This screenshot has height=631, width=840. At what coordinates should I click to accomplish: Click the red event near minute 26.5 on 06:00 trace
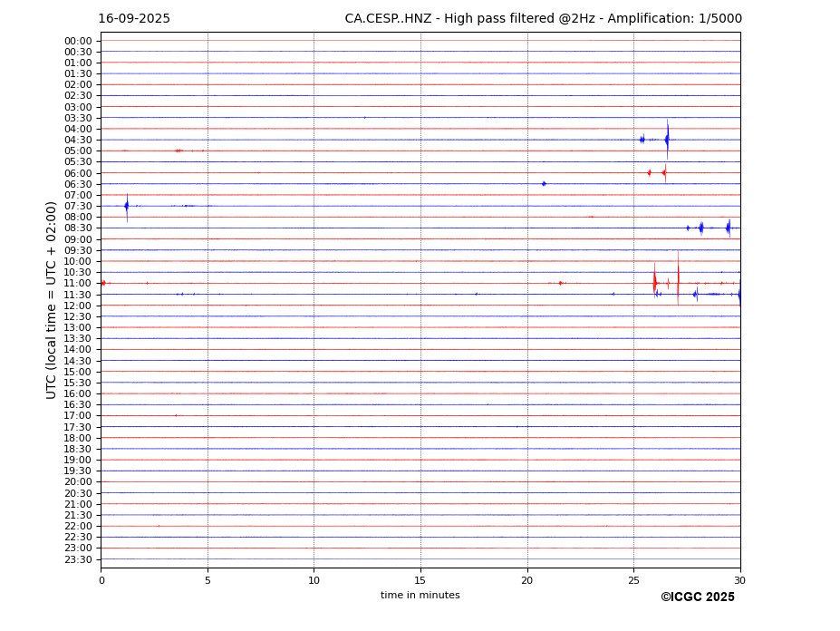click(665, 172)
